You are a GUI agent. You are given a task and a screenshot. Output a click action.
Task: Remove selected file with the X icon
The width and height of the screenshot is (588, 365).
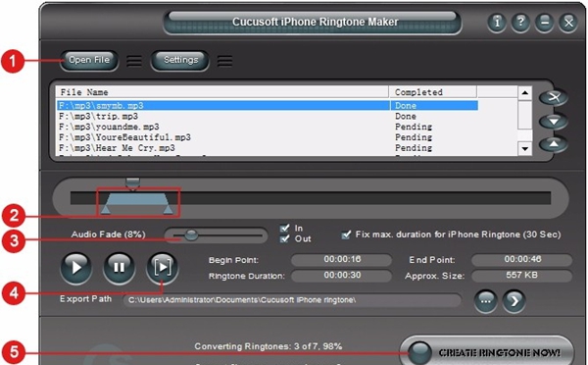point(554,98)
